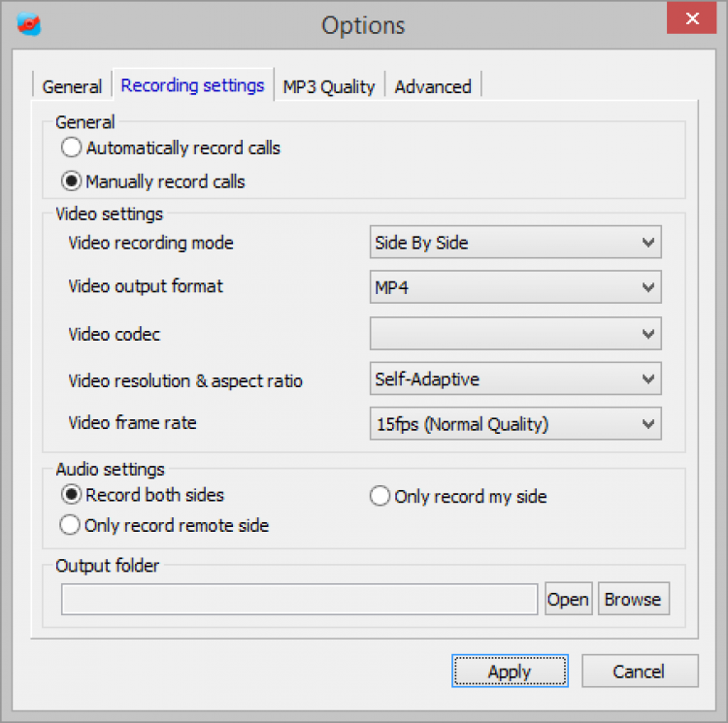Choose Record both sides audio option
This screenshot has height=723, width=728.
click(x=71, y=495)
